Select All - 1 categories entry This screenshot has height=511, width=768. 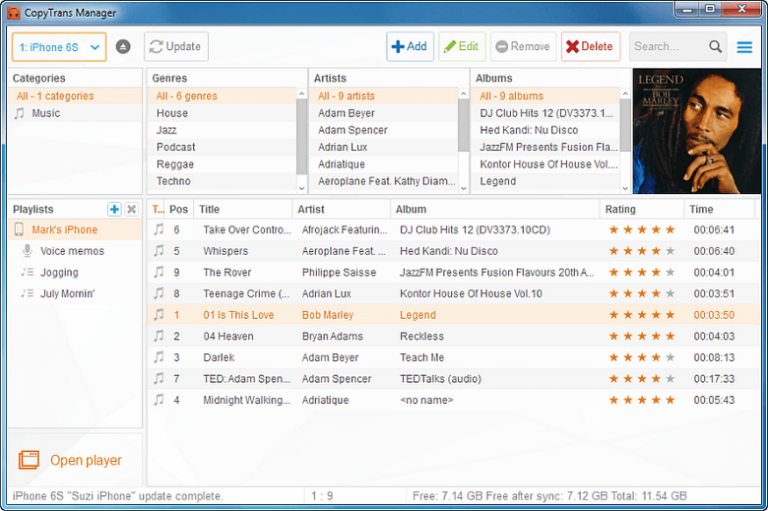pyautogui.click(x=75, y=96)
